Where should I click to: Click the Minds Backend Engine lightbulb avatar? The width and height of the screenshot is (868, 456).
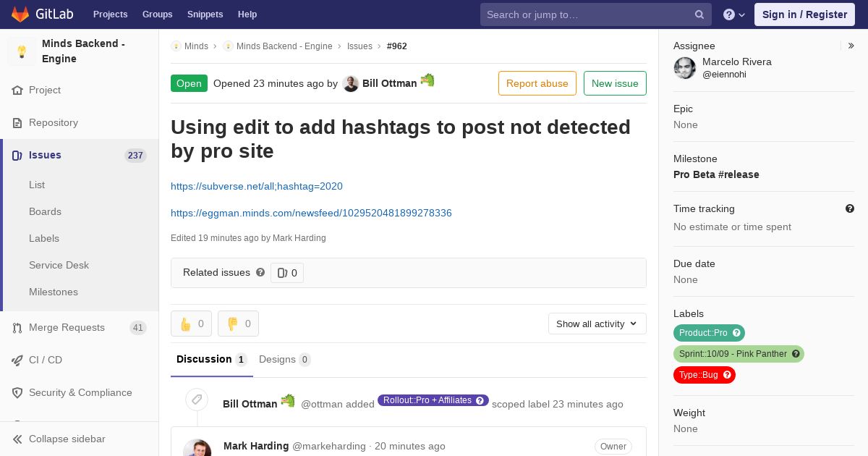[22, 51]
